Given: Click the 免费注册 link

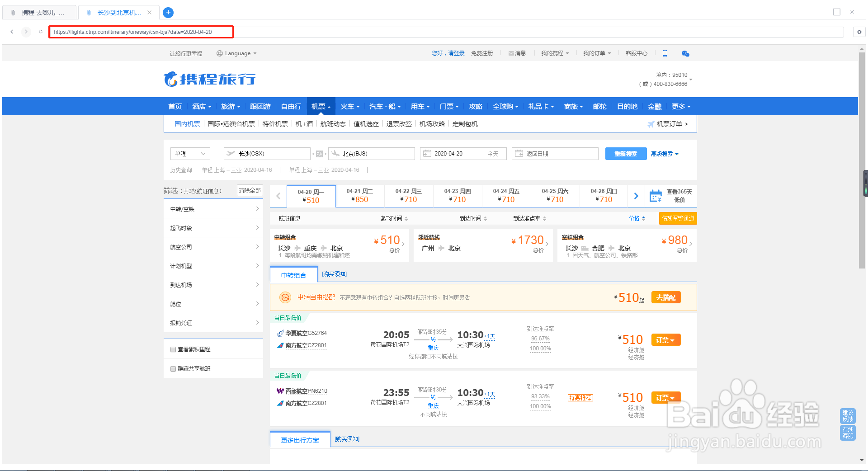Looking at the screenshot, I should (x=482, y=53).
